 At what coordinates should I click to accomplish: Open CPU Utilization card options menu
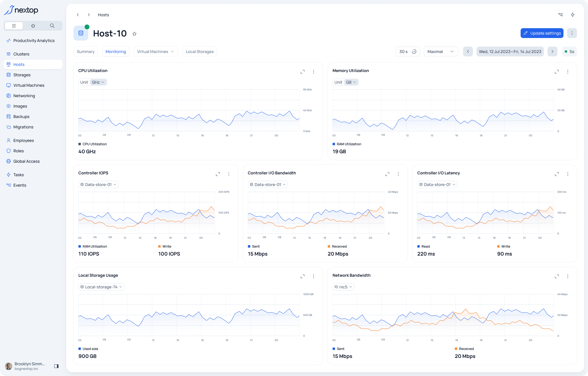coord(314,72)
